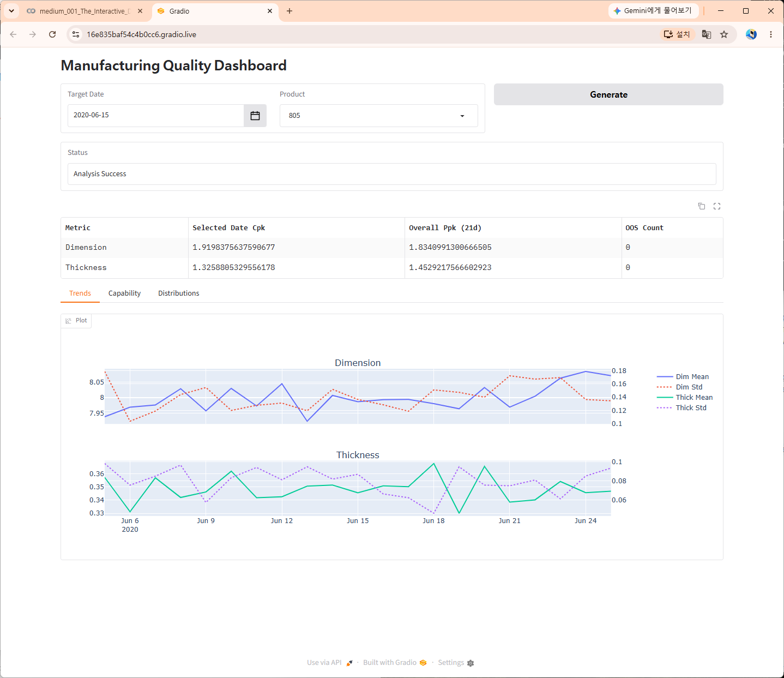Reload the current browser page
The width and height of the screenshot is (784, 678).
(x=52, y=34)
